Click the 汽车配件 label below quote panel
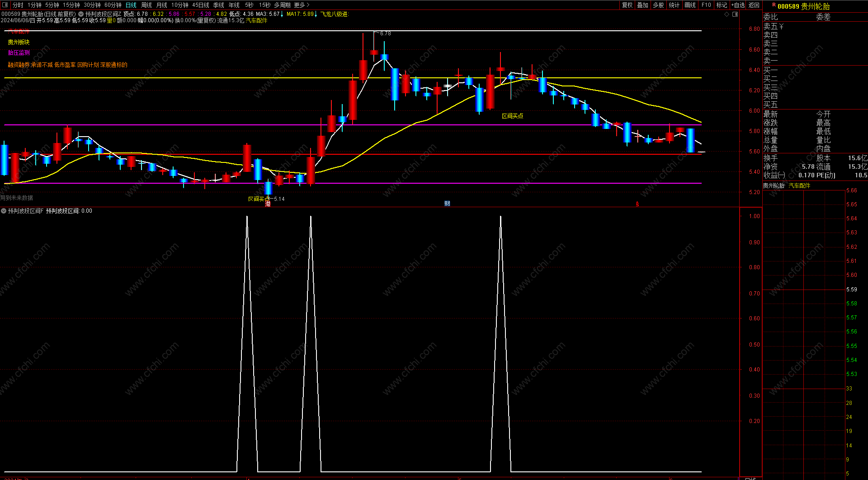The height and width of the screenshot is (480, 868). click(x=800, y=185)
